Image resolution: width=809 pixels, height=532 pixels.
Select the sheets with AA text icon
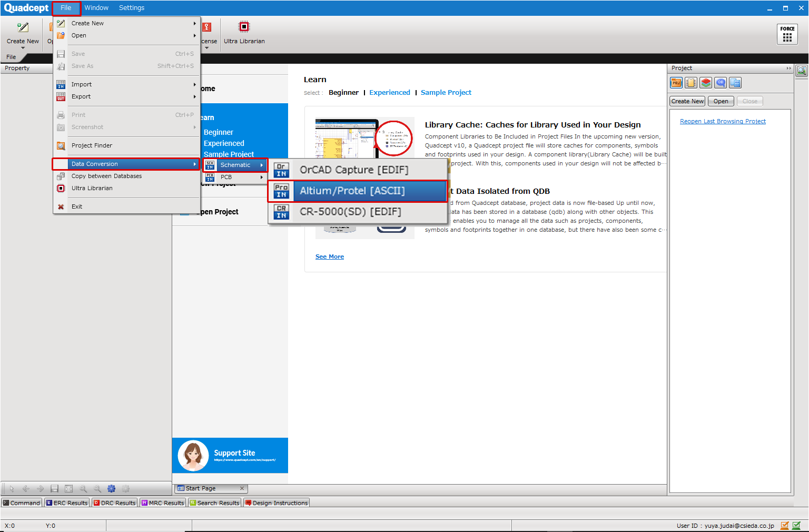(x=735, y=83)
